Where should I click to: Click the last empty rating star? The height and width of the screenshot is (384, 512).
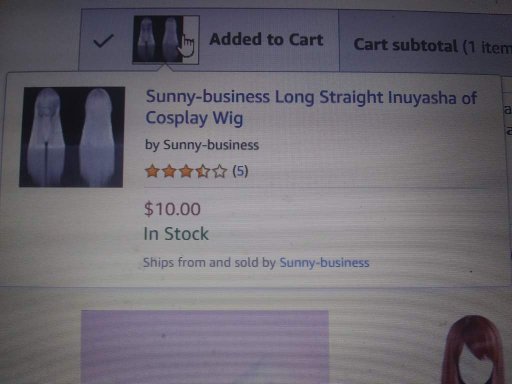click(220, 172)
